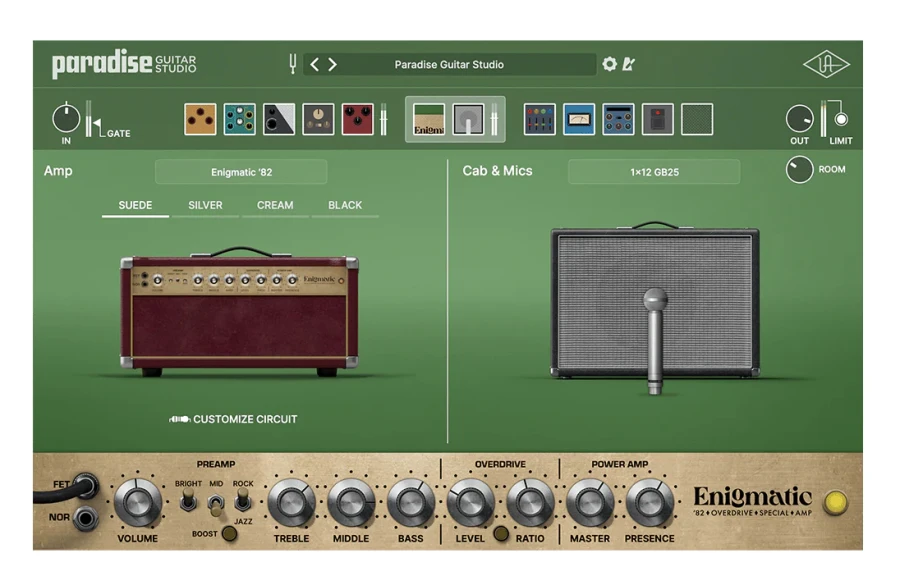Click the IN input level knob
Screen dimensions: 900x576
[x=66, y=119]
